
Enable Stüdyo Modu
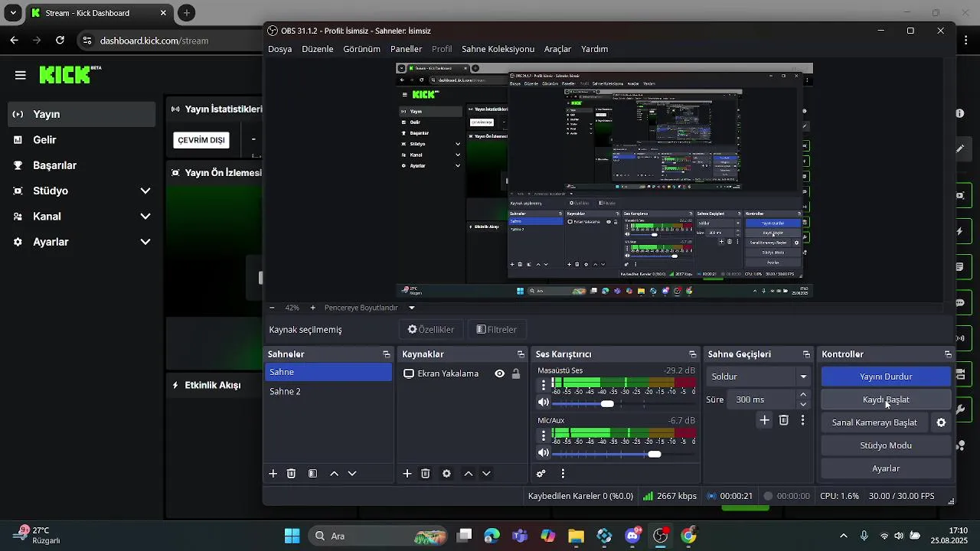tap(886, 445)
